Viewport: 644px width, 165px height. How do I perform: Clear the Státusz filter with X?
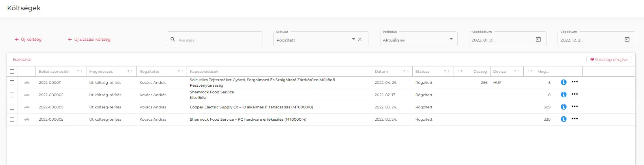pyautogui.click(x=360, y=40)
